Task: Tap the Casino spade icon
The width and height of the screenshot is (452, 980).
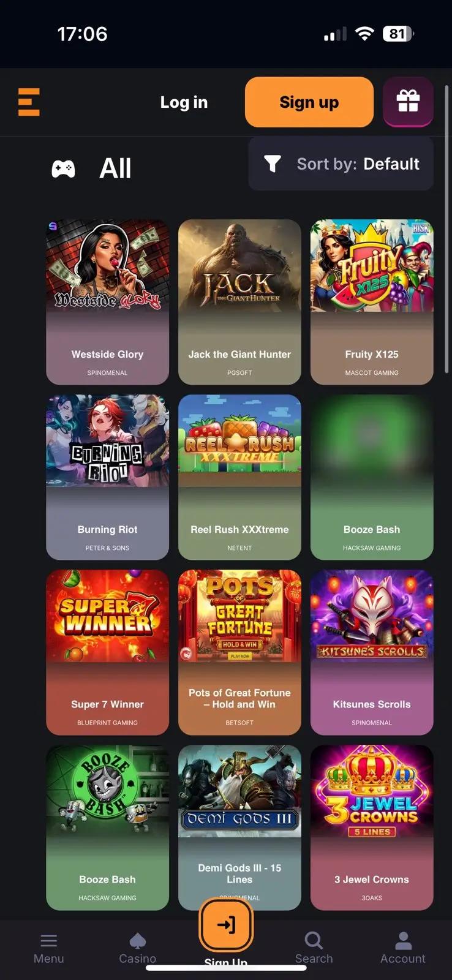Action: coord(137,940)
